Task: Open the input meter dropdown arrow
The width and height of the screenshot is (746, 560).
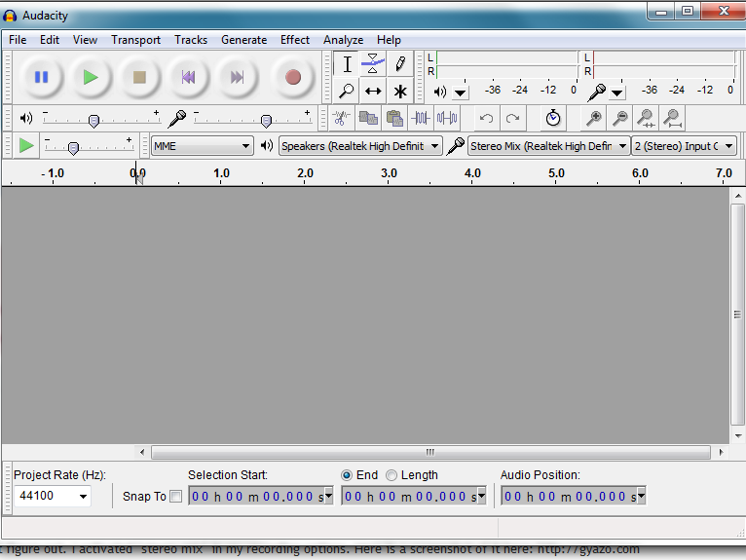Action: [617, 93]
